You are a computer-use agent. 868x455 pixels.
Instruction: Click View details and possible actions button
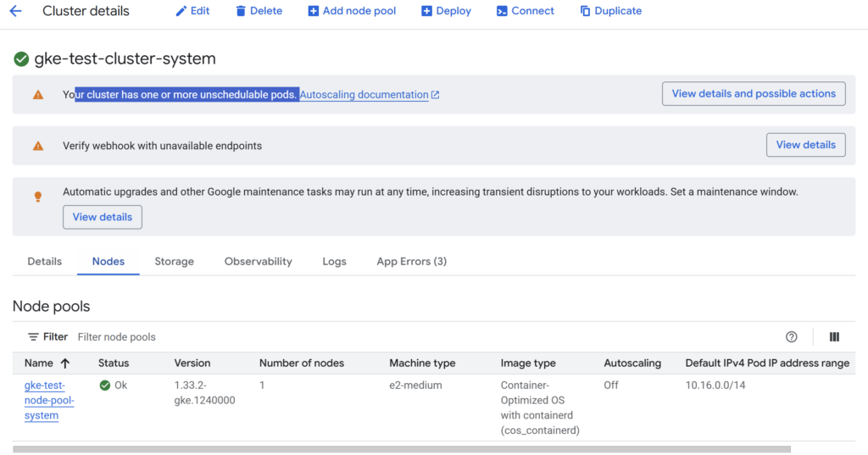pyautogui.click(x=754, y=93)
